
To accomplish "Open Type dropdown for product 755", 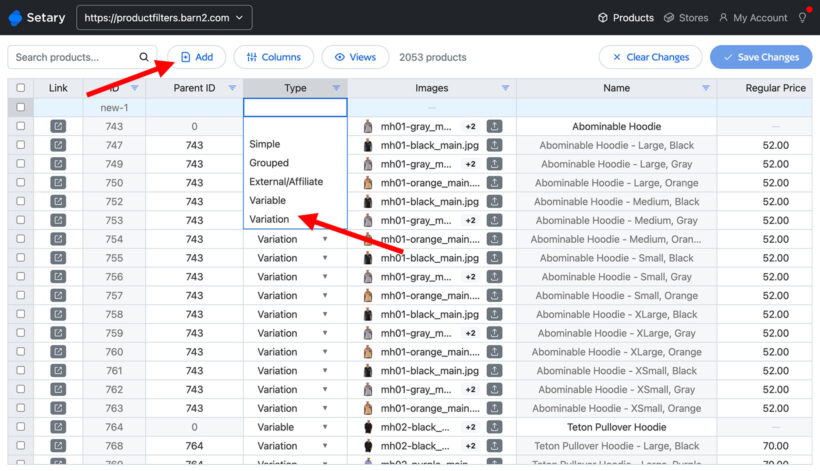I will point(325,258).
